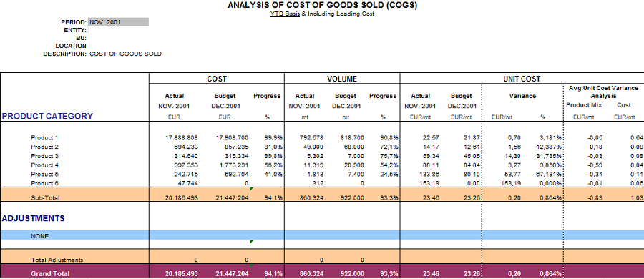Select the Product 2 row label
Image resolution: width=644 pixels, height=279 pixels.
coord(42,147)
